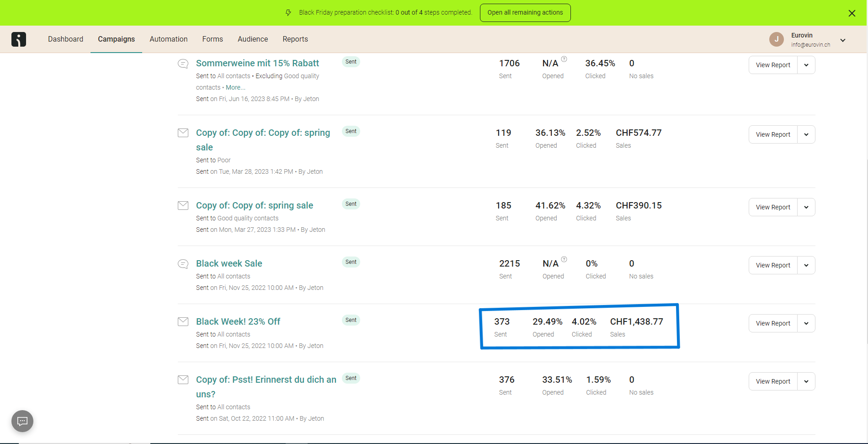Viewport: 868px width, 444px height.
Task: Click More... link under Sommerweine campaign
Action: click(x=235, y=87)
